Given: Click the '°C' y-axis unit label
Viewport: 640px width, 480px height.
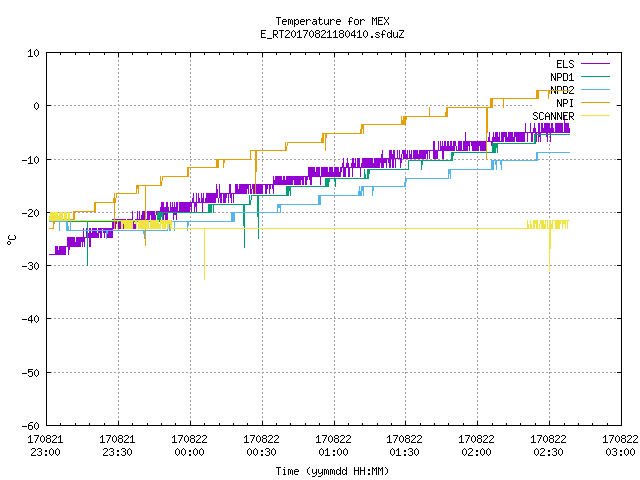Looking at the screenshot, I should [12, 240].
